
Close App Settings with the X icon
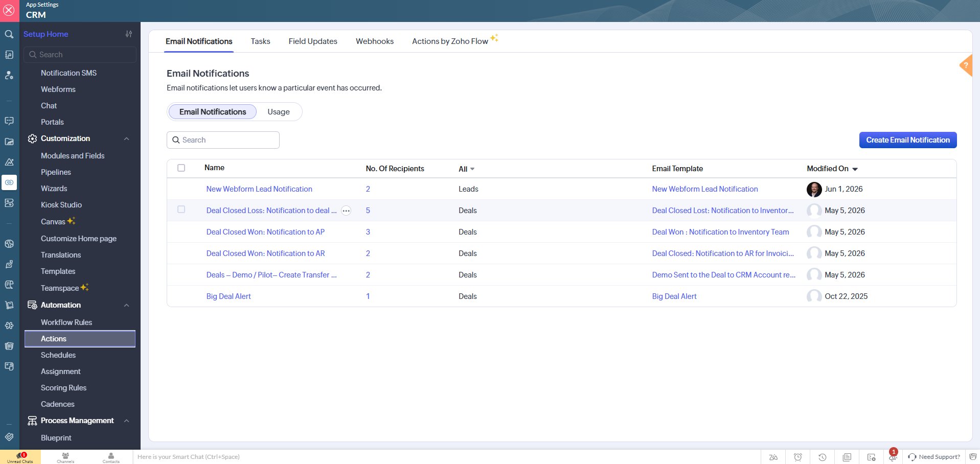pos(9,11)
